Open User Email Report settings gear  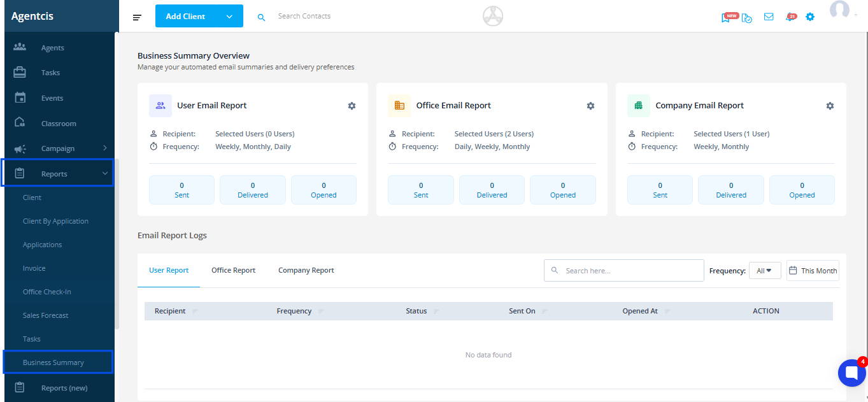pyautogui.click(x=352, y=106)
